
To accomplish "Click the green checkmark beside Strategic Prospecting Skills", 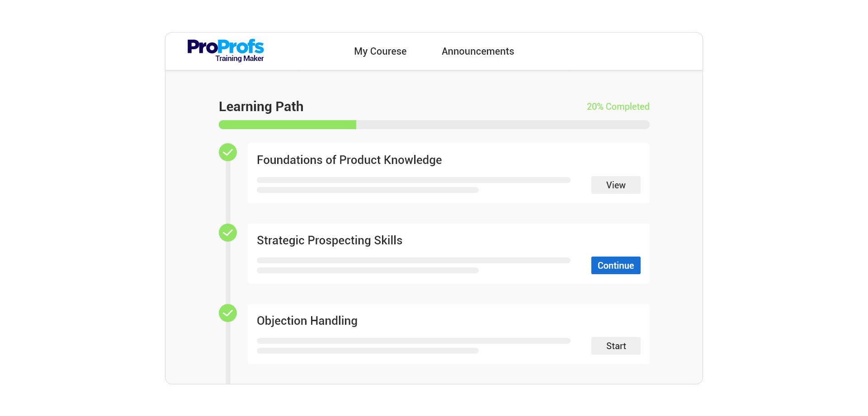I will coord(228,233).
